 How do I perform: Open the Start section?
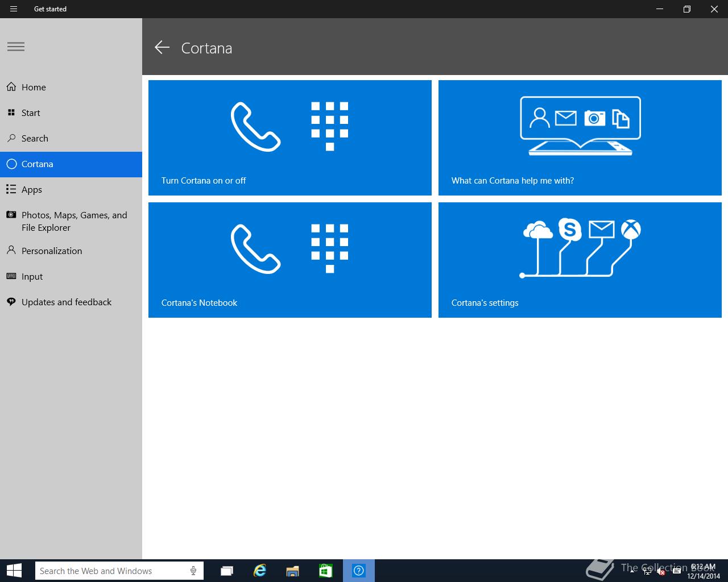[71, 113]
